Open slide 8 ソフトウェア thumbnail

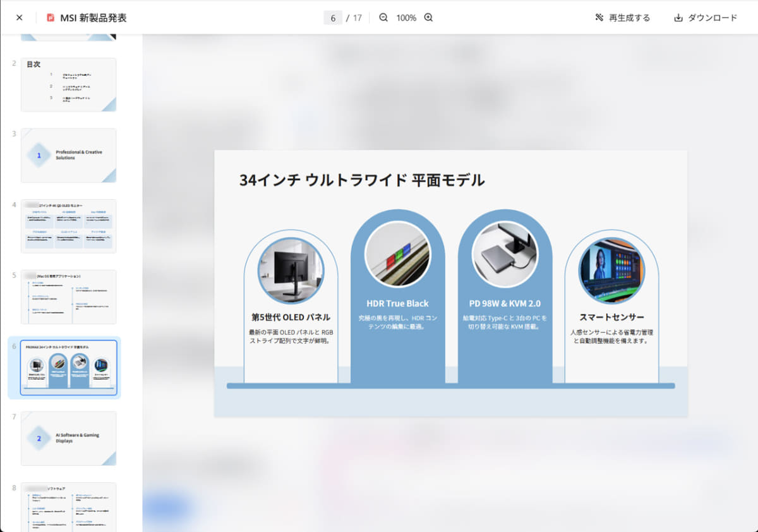68,507
